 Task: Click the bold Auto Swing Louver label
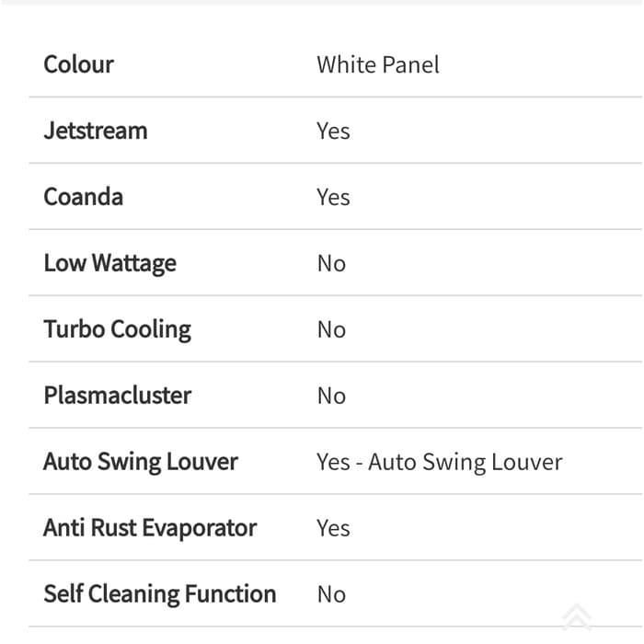(x=140, y=462)
